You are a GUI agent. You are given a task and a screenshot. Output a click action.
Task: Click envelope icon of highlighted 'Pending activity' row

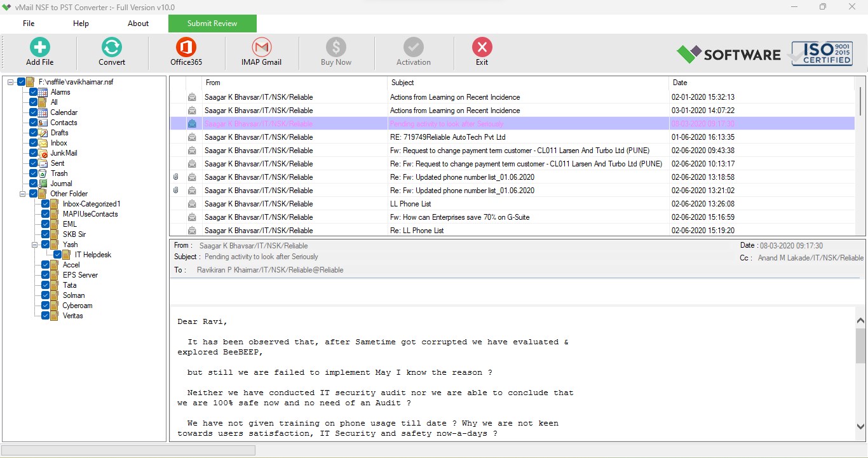(192, 124)
